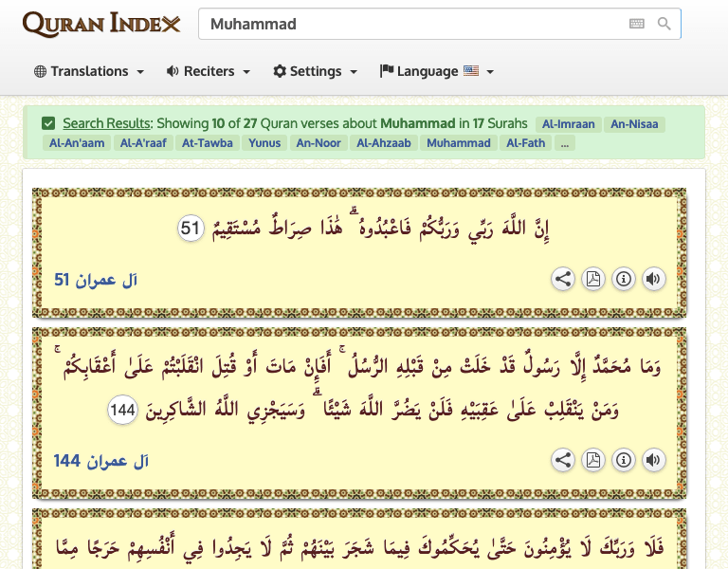Open PDF export for verse 51
The height and width of the screenshot is (569, 728).
coord(593,279)
